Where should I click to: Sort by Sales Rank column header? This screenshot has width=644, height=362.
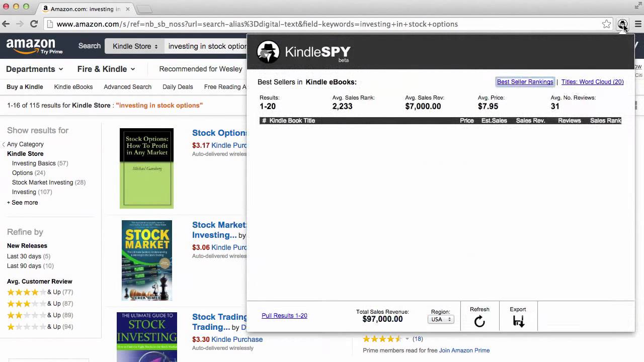tap(606, 121)
